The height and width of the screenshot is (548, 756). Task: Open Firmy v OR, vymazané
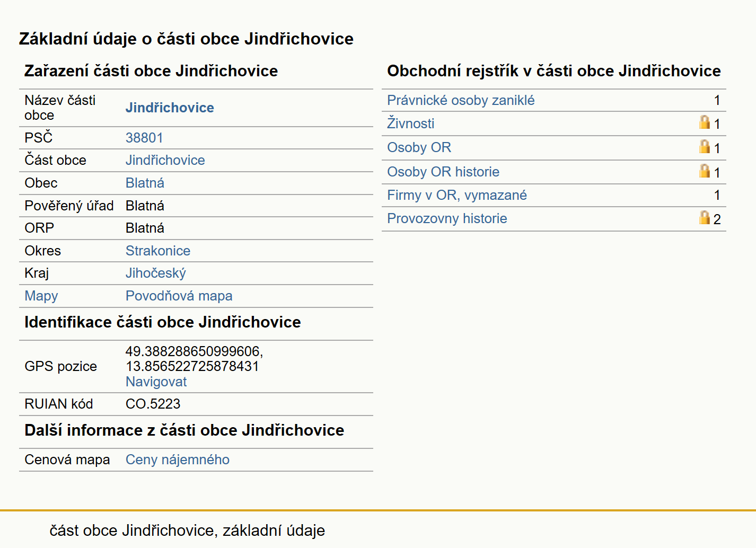457,195
